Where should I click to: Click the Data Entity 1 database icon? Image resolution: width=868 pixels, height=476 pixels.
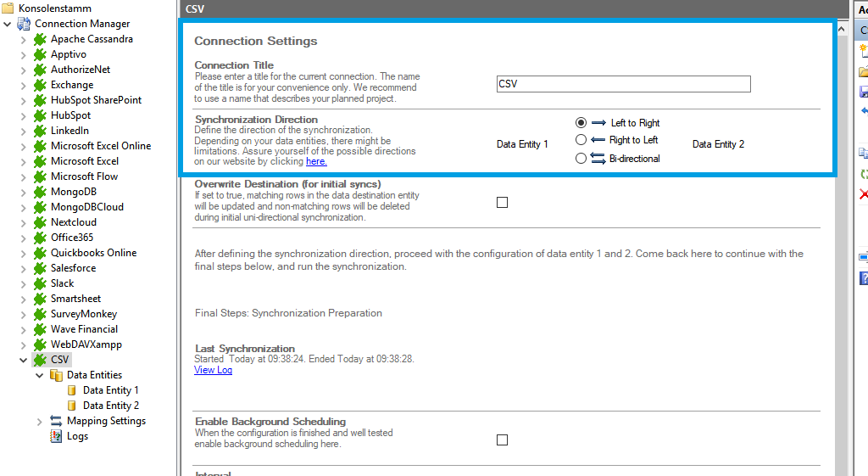pyautogui.click(x=72, y=390)
